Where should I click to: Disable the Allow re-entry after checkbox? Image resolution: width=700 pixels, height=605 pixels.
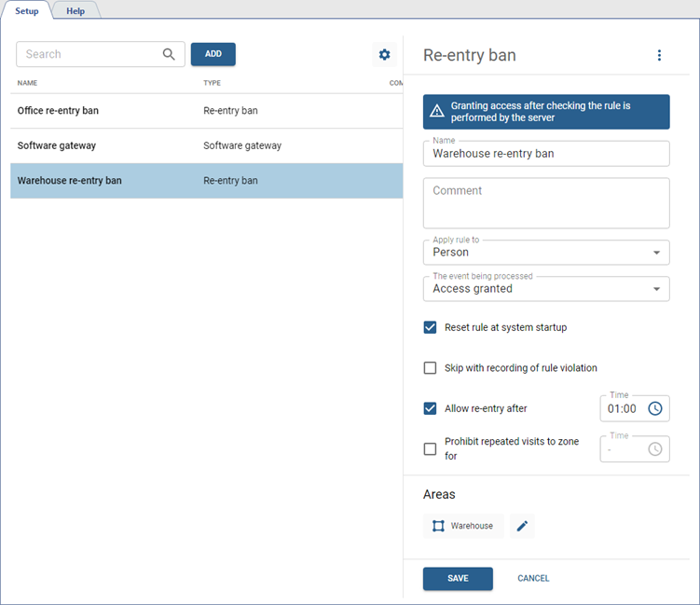tap(430, 408)
